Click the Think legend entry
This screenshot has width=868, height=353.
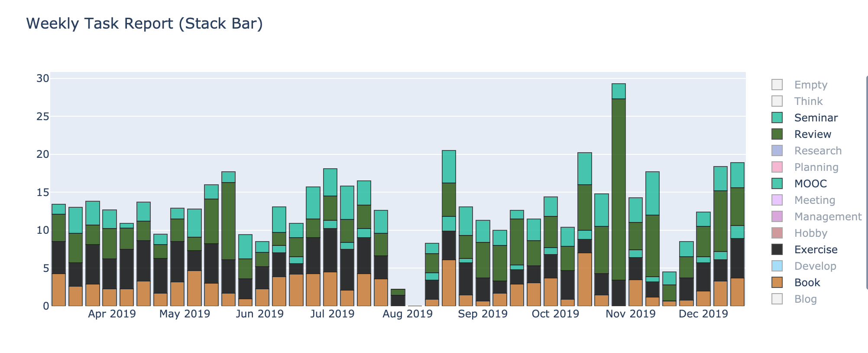pyautogui.click(x=808, y=101)
